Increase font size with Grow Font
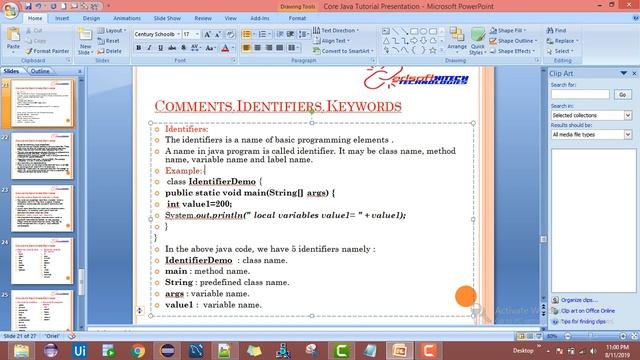 point(207,34)
